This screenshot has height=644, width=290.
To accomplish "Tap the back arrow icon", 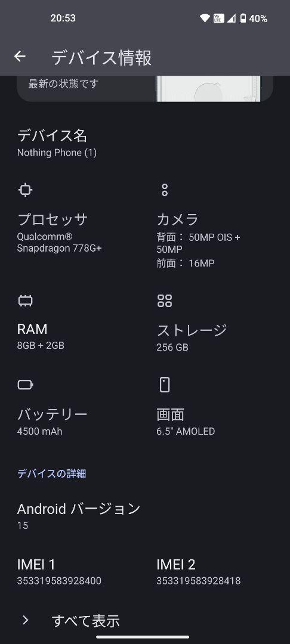I will coord(20,57).
